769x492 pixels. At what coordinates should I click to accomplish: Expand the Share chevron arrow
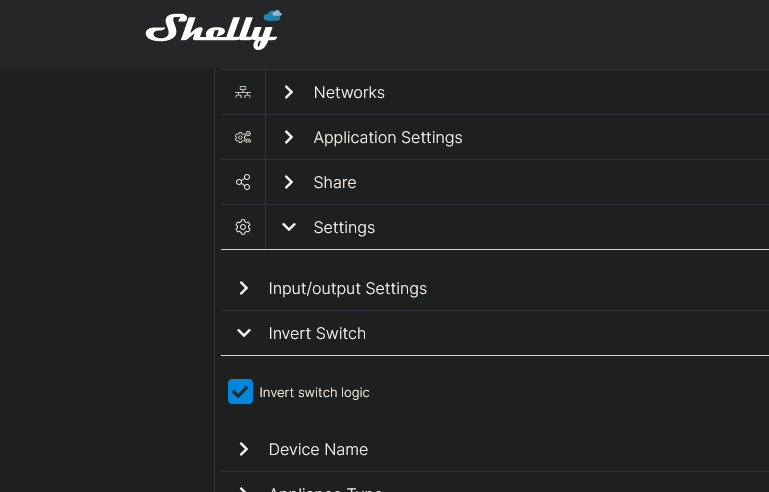(x=289, y=182)
